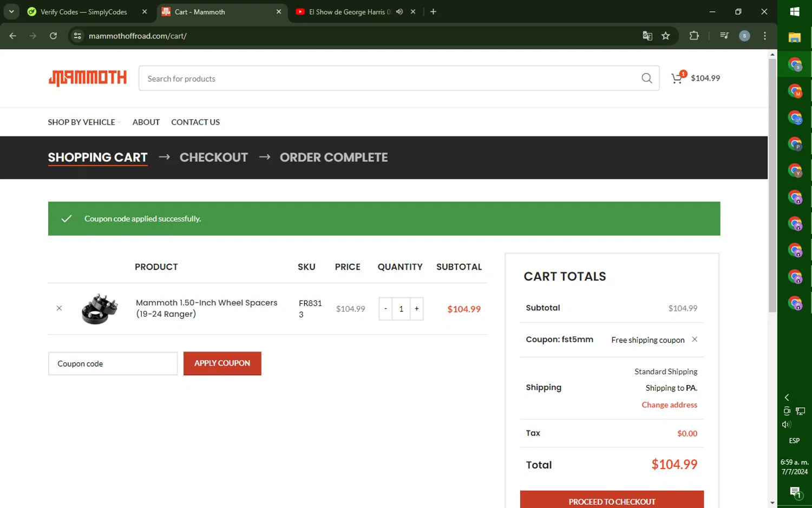The height and width of the screenshot is (508, 812).
Task: Remove Mammoth Wheel Spacers from cart
Action: point(59,308)
